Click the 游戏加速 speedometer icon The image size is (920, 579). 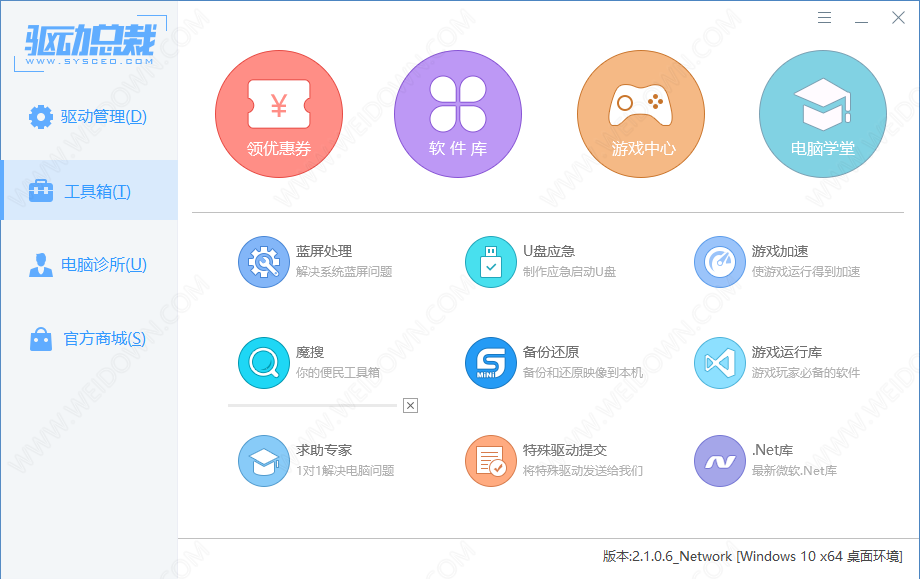click(x=719, y=262)
